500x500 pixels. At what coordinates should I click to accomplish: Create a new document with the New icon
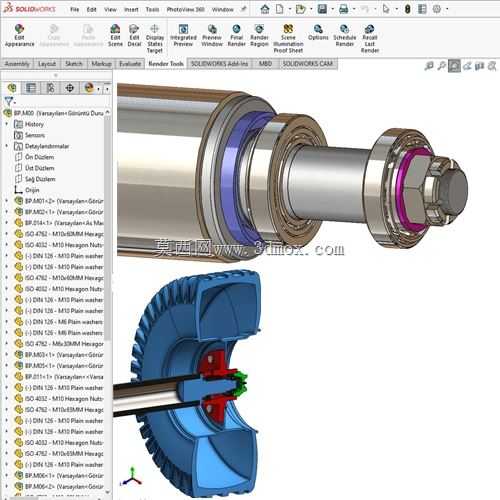[x=280, y=9]
